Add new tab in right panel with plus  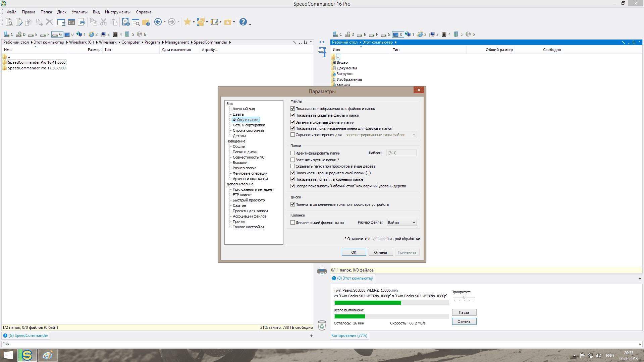click(x=640, y=279)
